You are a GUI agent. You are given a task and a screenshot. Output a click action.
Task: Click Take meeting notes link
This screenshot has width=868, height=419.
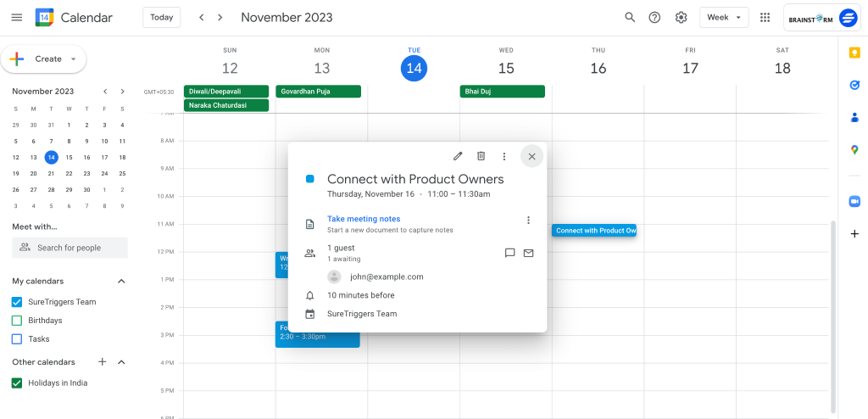364,219
